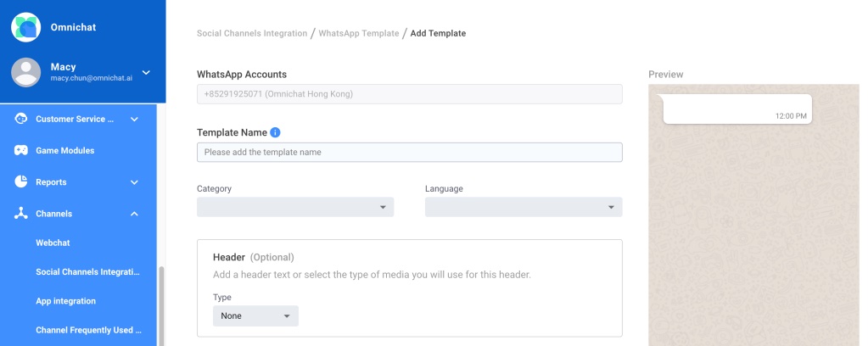Select Channel Frequently Used sidebar item
The width and height of the screenshot is (868, 346).
click(x=88, y=330)
